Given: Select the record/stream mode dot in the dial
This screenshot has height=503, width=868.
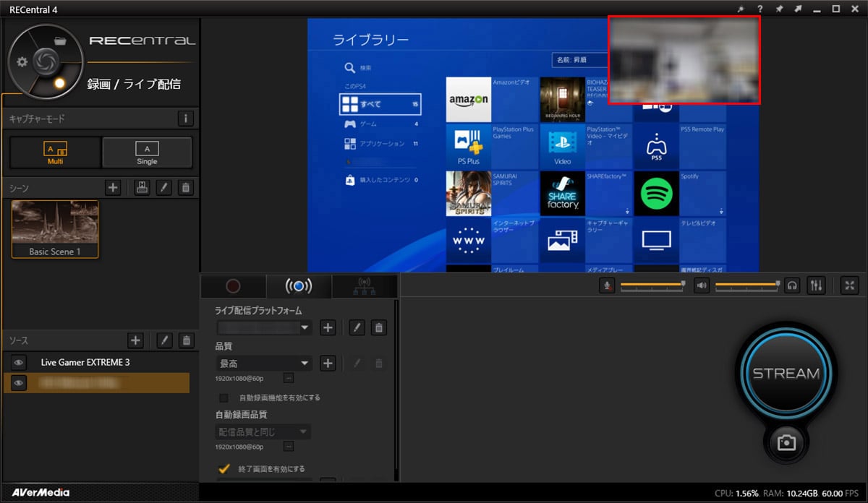Looking at the screenshot, I should click(60, 83).
